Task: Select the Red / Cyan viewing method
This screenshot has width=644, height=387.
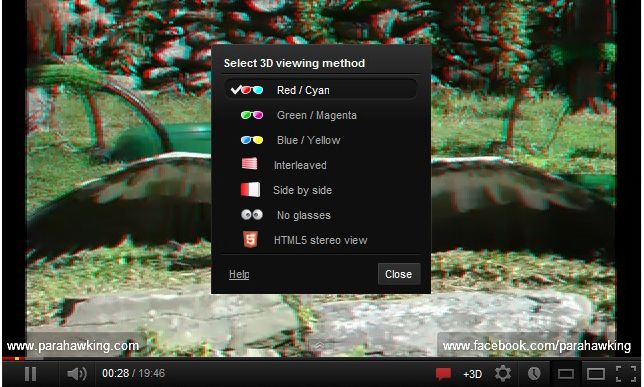Action: (x=321, y=90)
